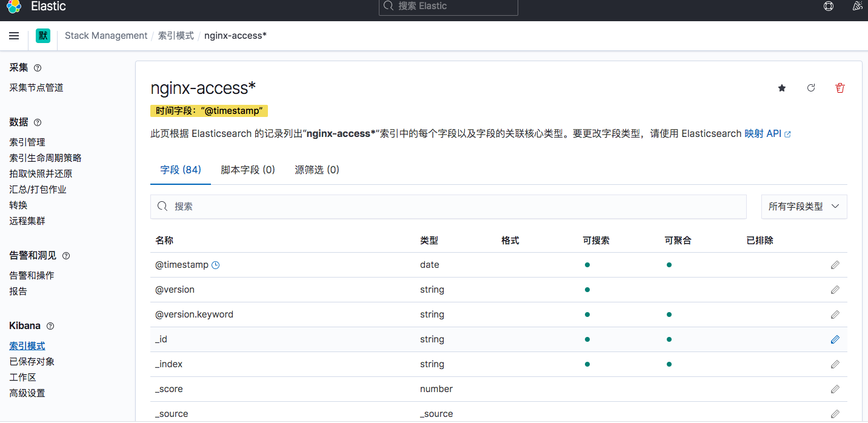Go to Stack Management breadcrumb
The width and height of the screenshot is (868, 423).
pyautogui.click(x=106, y=36)
